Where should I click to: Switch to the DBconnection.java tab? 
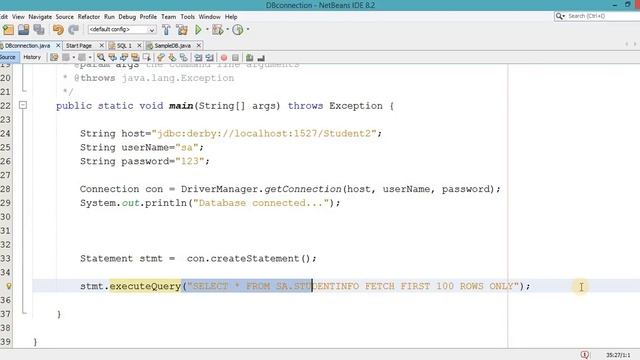tap(27, 46)
